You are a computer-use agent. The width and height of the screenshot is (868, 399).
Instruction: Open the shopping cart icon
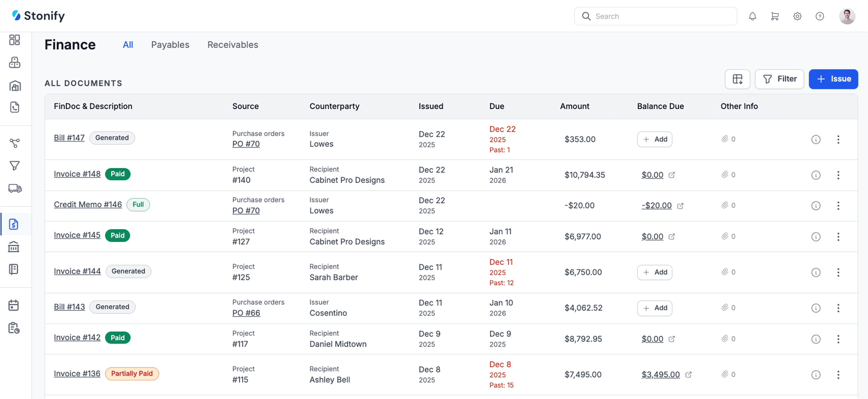click(775, 16)
